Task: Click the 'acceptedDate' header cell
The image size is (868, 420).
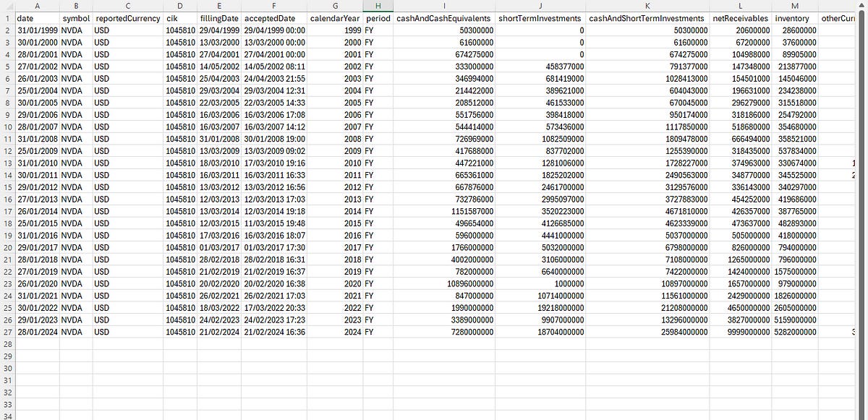Action: pos(273,17)
